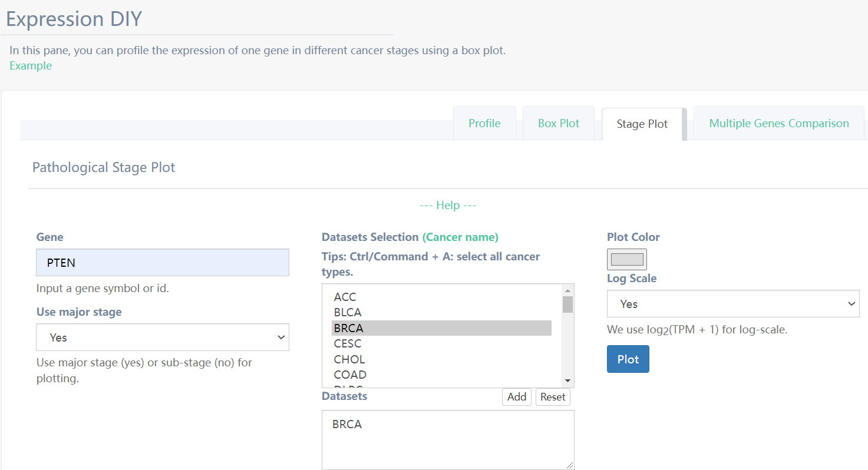Switch to the Box Plot tab
This screenshot has height=470, width=868.
pos(559,124)
